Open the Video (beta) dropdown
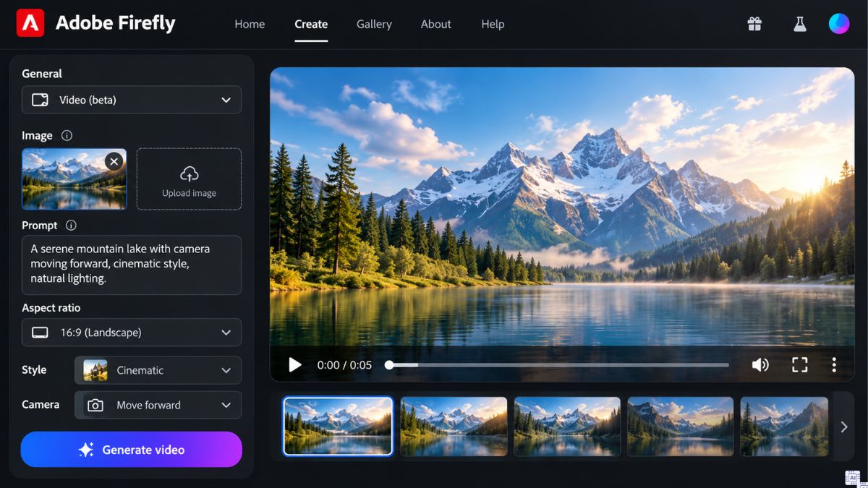This screenshot has height=488, width=868. [132, 100]
